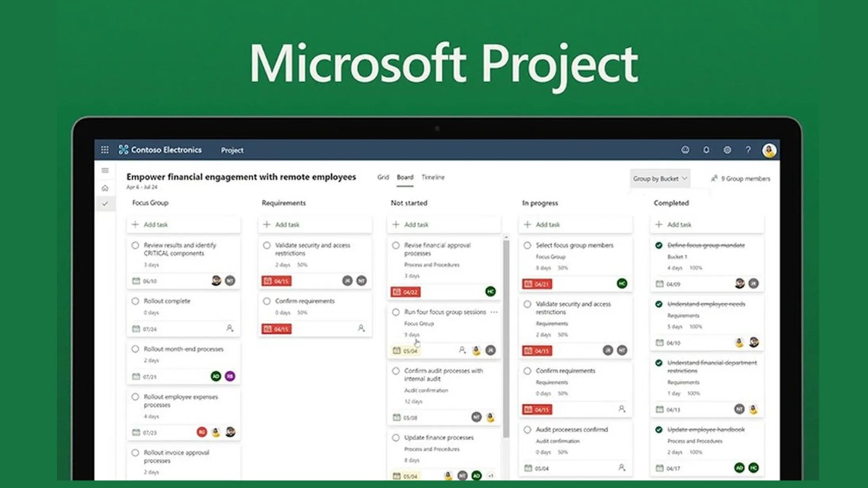Mark Confirm audit processes with internal audit complete

396,371
